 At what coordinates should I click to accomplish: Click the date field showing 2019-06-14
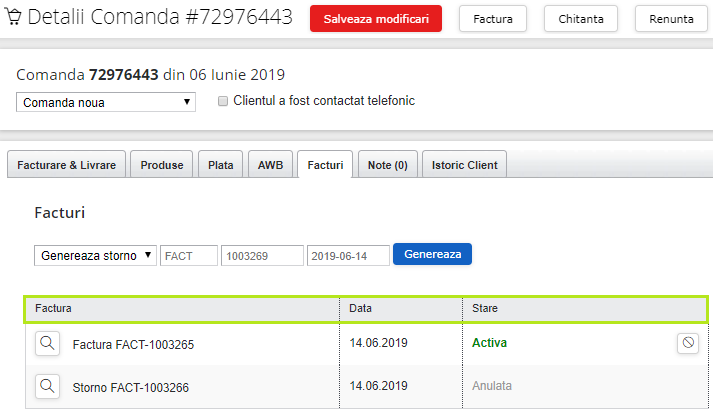click(347, 255)
